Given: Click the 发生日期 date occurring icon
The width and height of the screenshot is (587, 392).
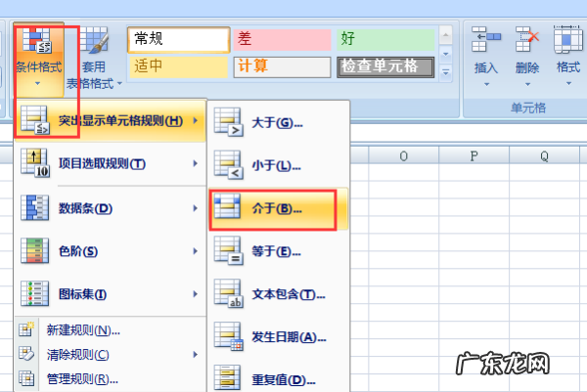Looking at the screenshot, I should click(x=228, y=336).
